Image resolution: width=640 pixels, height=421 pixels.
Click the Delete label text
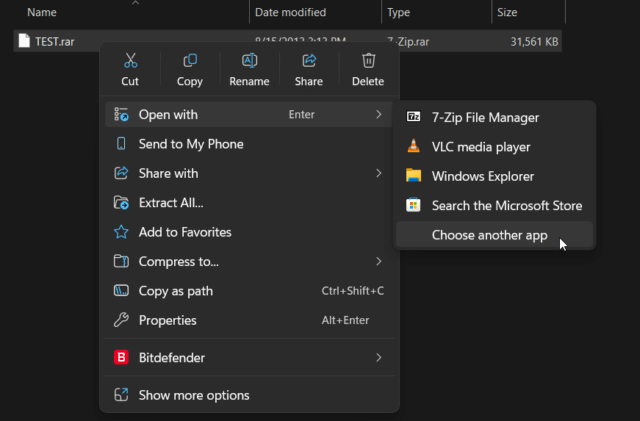pos(368,81)
